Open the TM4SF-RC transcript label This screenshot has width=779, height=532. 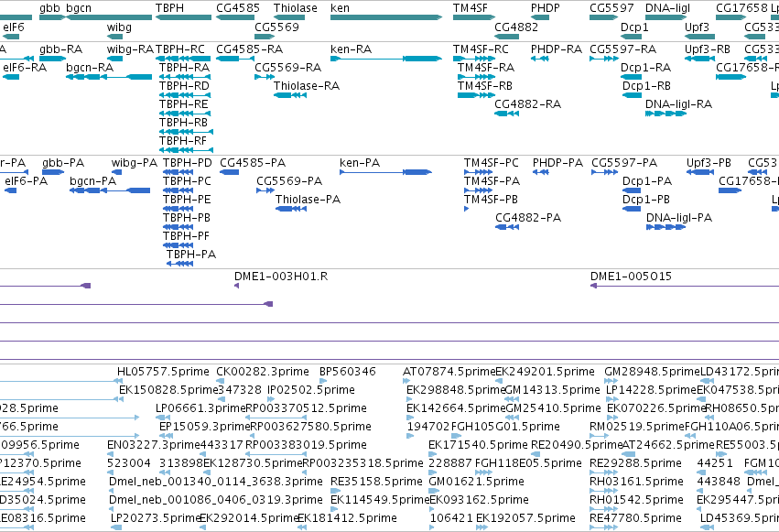click(x=481, y=49)
